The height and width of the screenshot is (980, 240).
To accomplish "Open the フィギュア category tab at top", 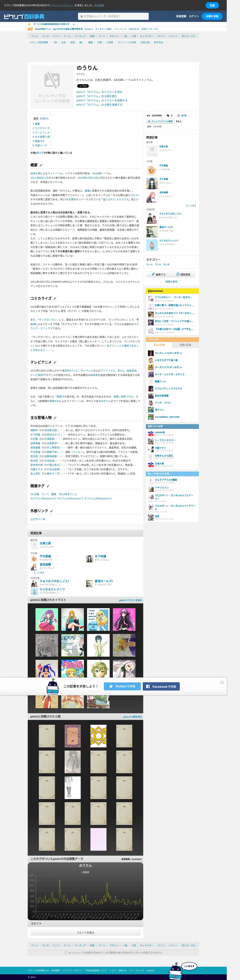I will pyautogui.click(x=80, y=36).
